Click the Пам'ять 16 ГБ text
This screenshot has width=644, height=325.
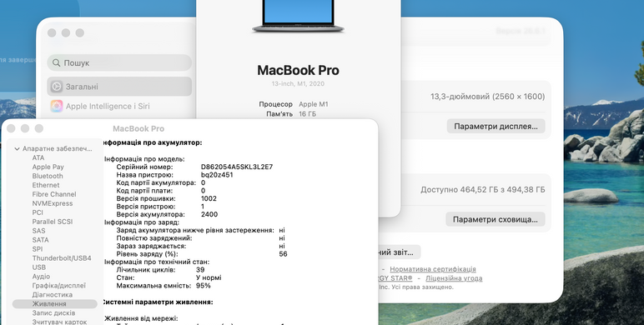[x=291, y=113]
